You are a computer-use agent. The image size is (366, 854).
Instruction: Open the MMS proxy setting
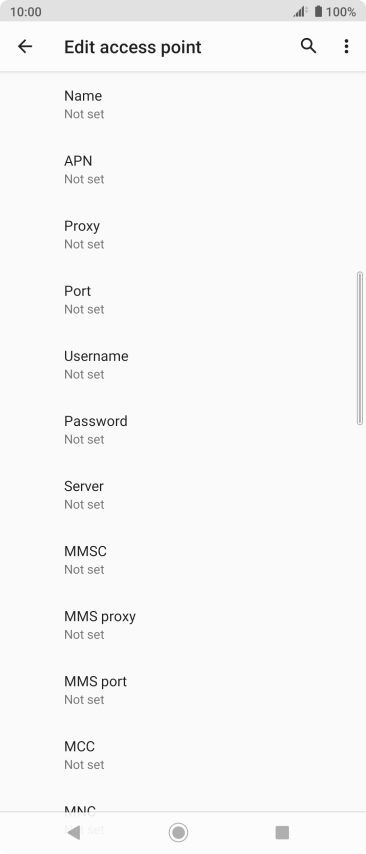pyautogui.click(x=183, y=625)
